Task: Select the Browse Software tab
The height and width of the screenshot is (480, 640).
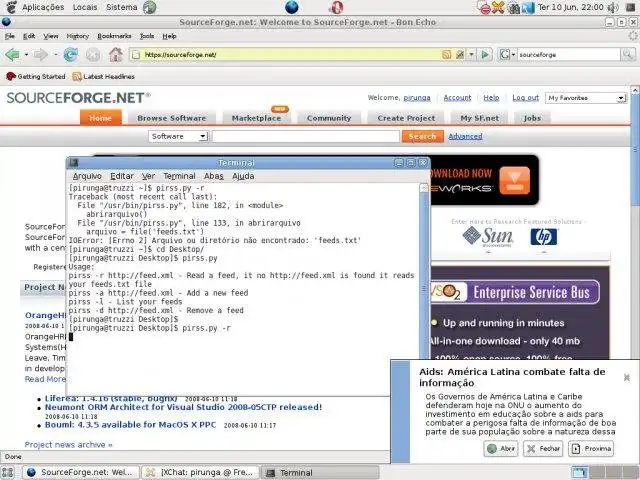Action: (171, 118)
